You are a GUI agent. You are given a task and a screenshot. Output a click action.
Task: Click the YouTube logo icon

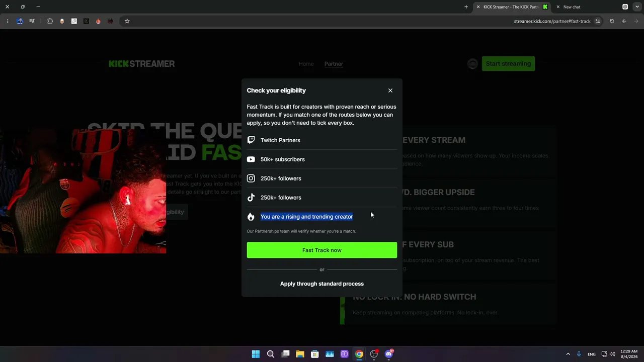click(x=251, y=159)
